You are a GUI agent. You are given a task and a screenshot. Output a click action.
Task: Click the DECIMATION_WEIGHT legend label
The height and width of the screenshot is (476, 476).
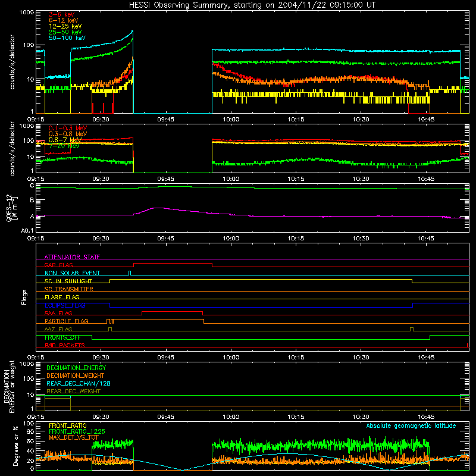(x=76, y=375)
